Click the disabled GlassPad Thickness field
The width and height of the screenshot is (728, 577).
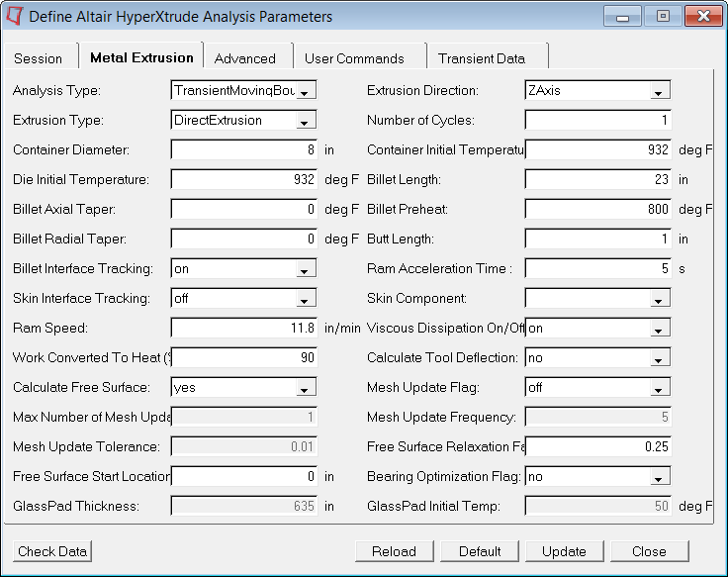point(243,507)
